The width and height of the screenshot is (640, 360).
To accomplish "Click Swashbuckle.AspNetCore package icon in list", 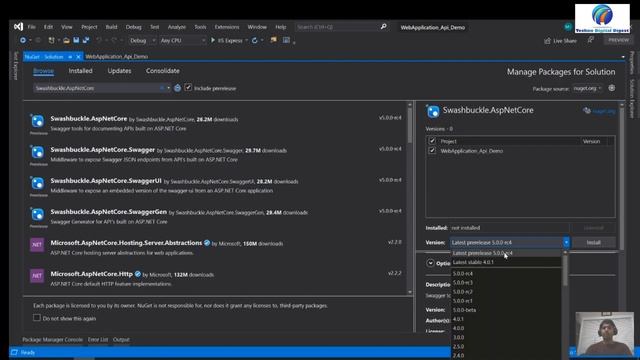I will pos(38,121).
